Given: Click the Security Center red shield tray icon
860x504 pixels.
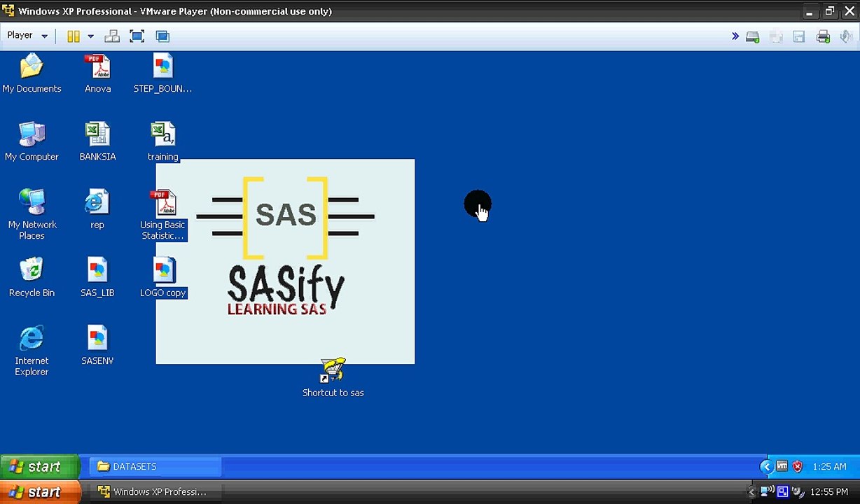Looking at the screenshot, I should pos(797,466).
